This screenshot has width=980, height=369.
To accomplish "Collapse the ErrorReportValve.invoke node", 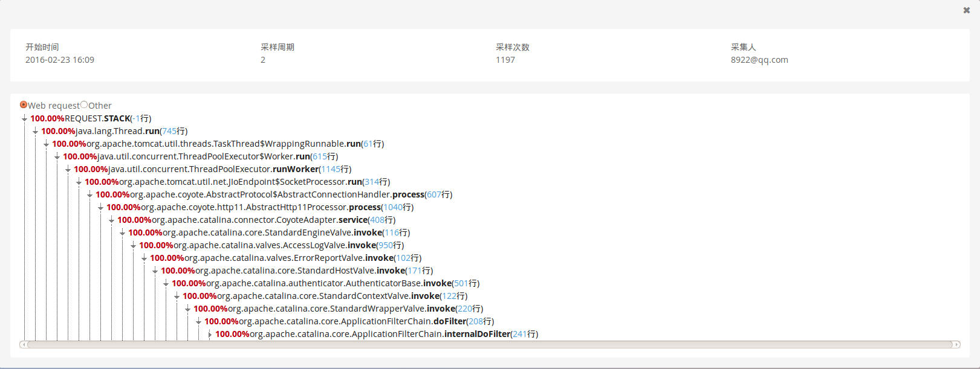I will click(x=144, y=258).
